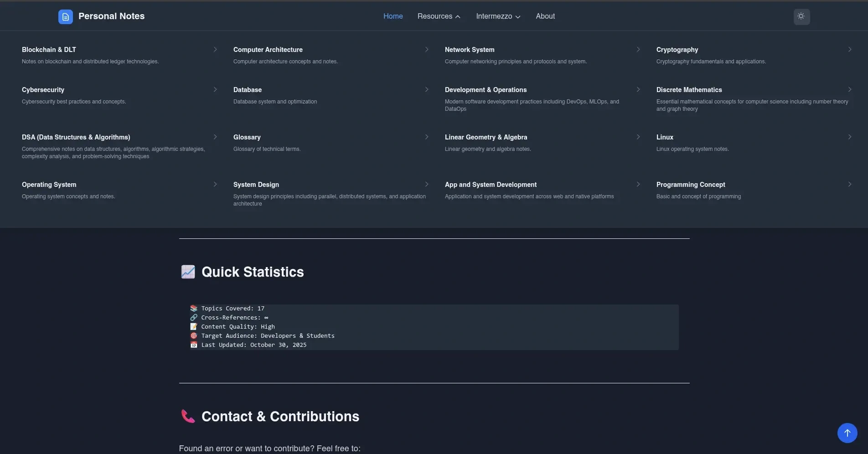
Task: Click the chevron beside System Design
Action: pos(427,184)
